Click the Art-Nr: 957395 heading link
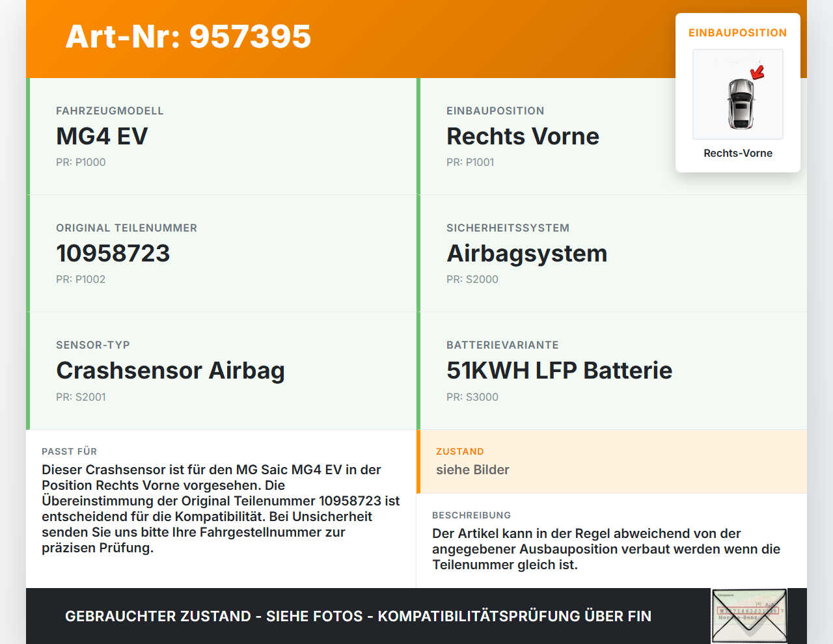Image resolution: width=833 pixels, height=644 pixels. 188,37
